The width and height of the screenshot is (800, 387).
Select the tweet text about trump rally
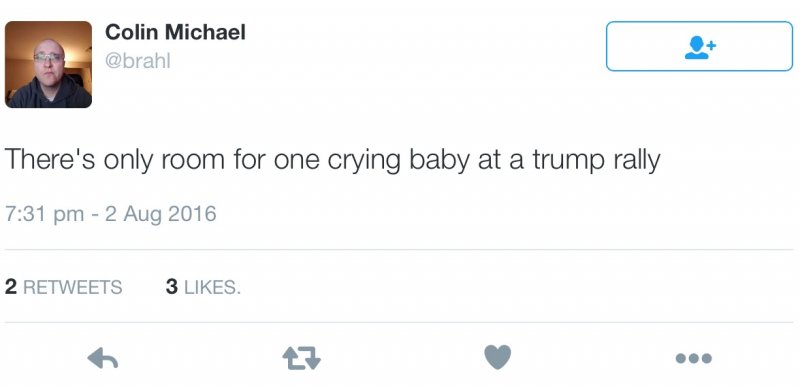333,160
